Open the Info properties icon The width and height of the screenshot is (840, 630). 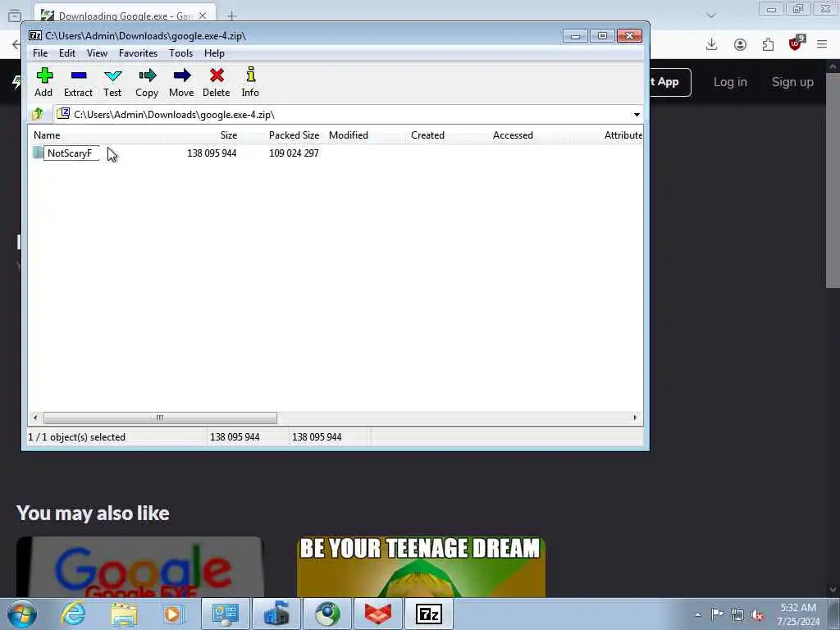click(250, 81)
